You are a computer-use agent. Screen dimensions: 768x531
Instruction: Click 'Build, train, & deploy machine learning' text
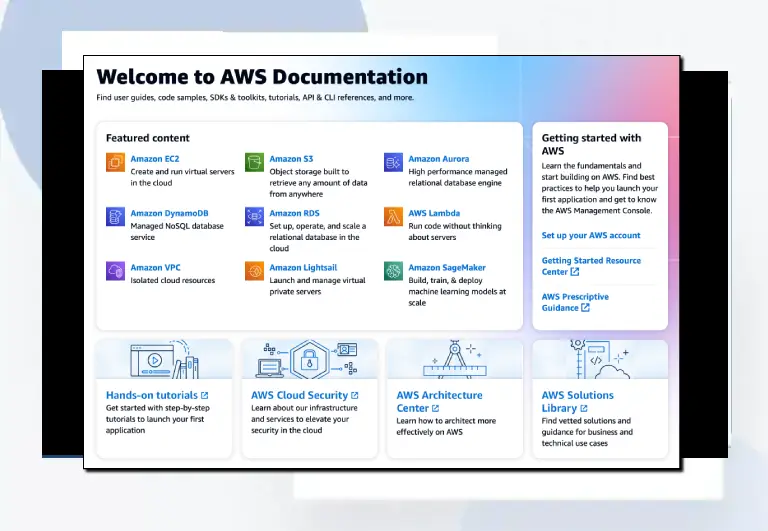pos(457,291)
